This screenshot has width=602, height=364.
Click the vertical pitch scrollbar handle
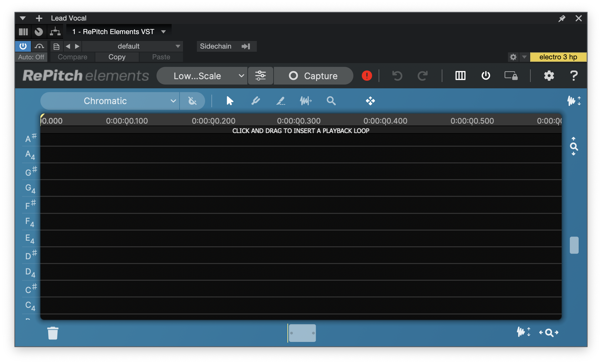point(574,245)
